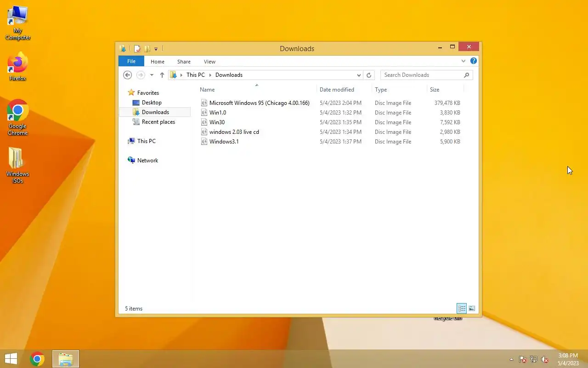Image resolution: width=588 pixels, height=368 pixels.
Task: Click the search magnifier icon
Action: click(467, 75)
